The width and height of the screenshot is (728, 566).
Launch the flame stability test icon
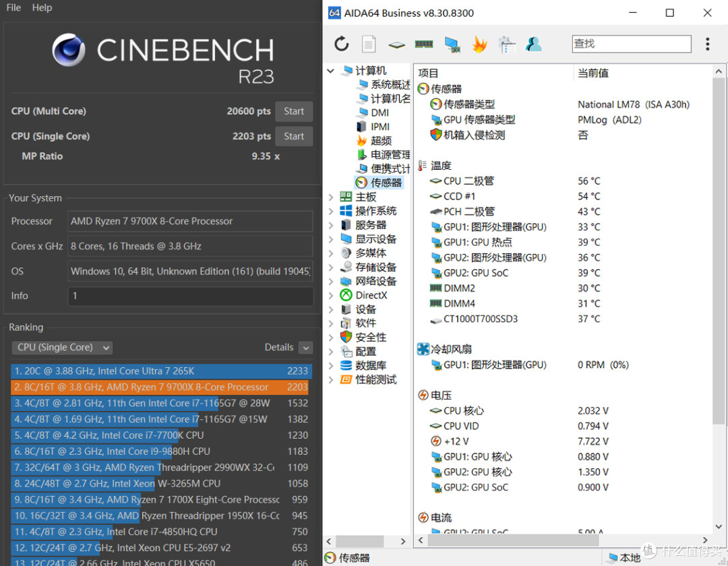pyautogui.click(x=480, y=44)
